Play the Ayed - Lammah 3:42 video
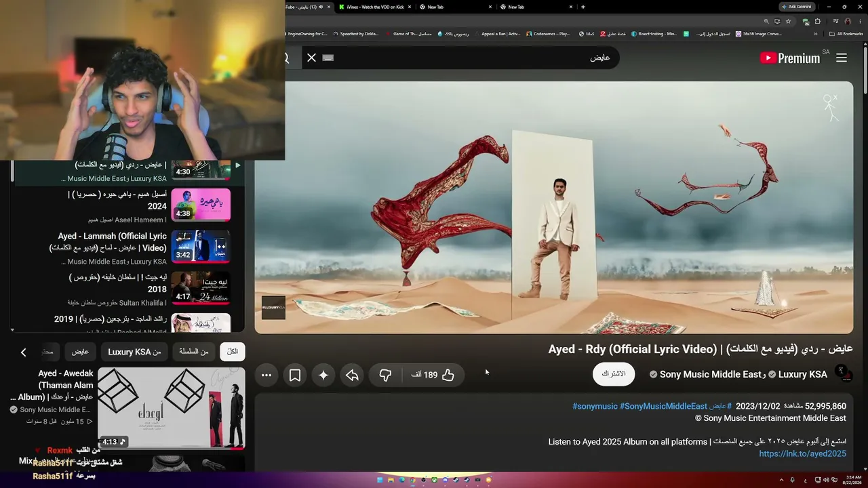 [201, 247]
